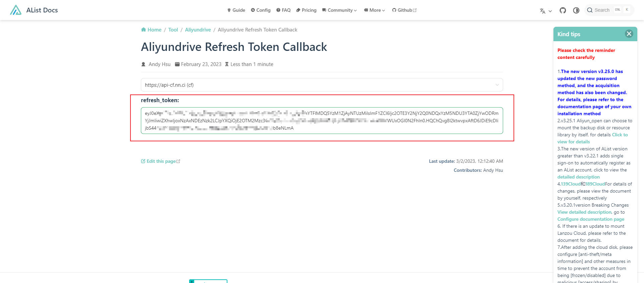Open the Search box
This screenshot has height=283, width=644.
click(609, 10)
